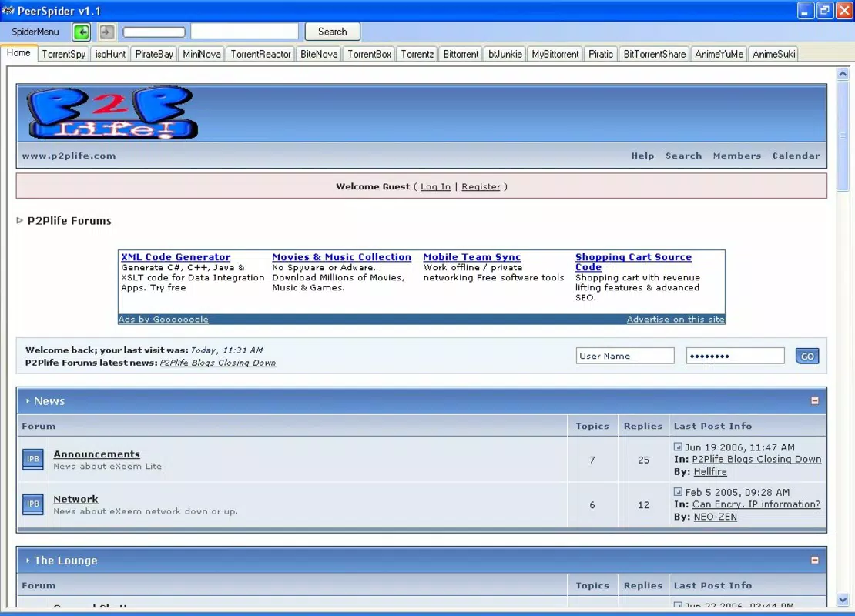The height and width of the screenshot is (616, 855).
Task: Open Movies & Music Collection ad link
Action: point(341,256)
